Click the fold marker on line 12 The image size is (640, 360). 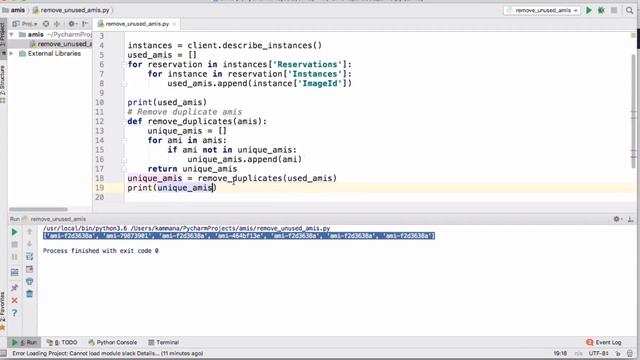(124, 122)
